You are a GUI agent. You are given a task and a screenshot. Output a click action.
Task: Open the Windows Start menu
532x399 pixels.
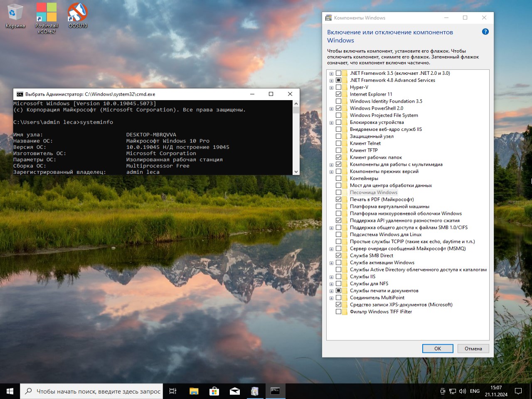[10, 391]
